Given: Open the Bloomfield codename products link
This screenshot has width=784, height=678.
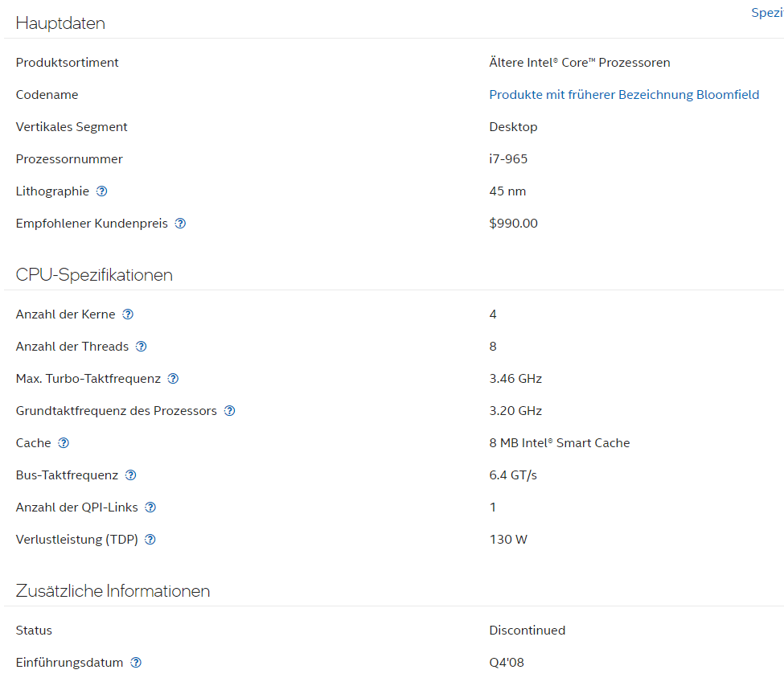Looking at the screenshot, I should coord(624,94).
